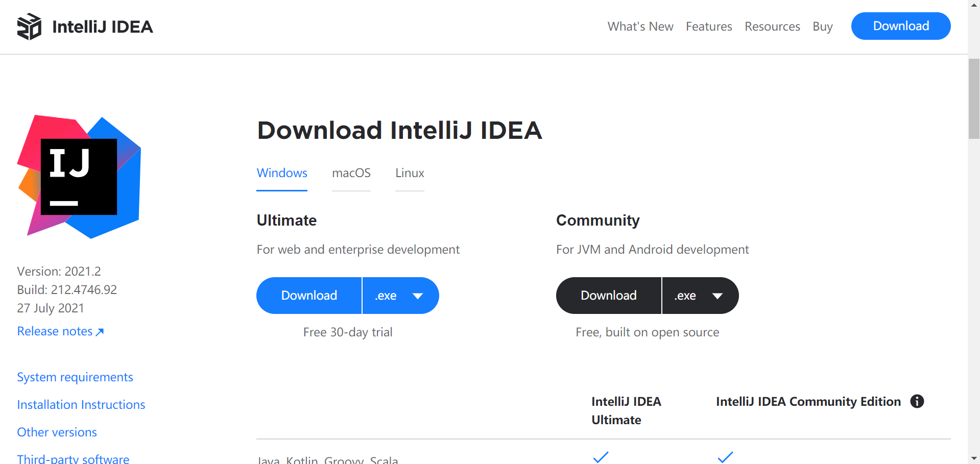Switch to the Linux download tab
The height and width of the screenshot is (464, 980).
point(409,173)
